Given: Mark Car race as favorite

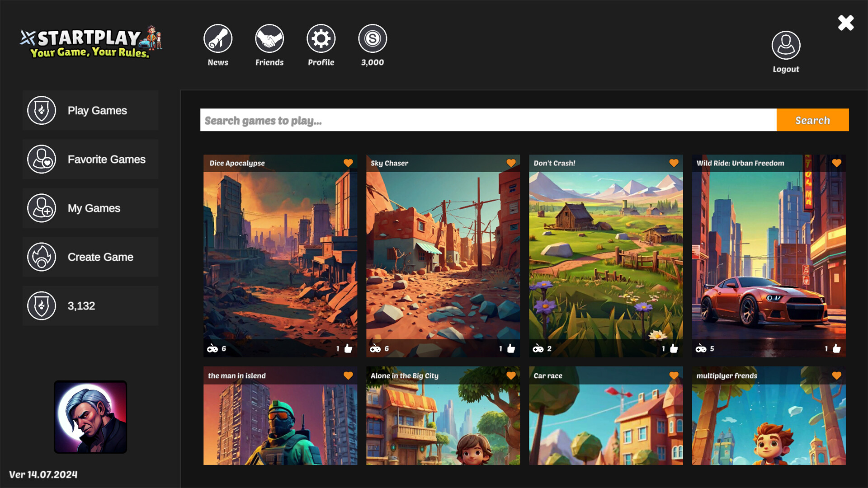Looking at the screenshot, I should [x=674, y=375].
